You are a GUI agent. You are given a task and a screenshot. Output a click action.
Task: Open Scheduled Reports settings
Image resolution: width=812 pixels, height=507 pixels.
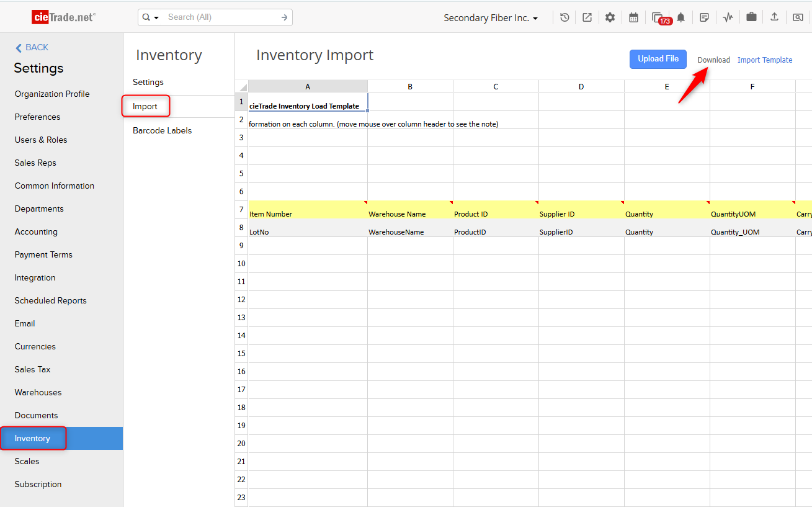[x=51, y=300]
